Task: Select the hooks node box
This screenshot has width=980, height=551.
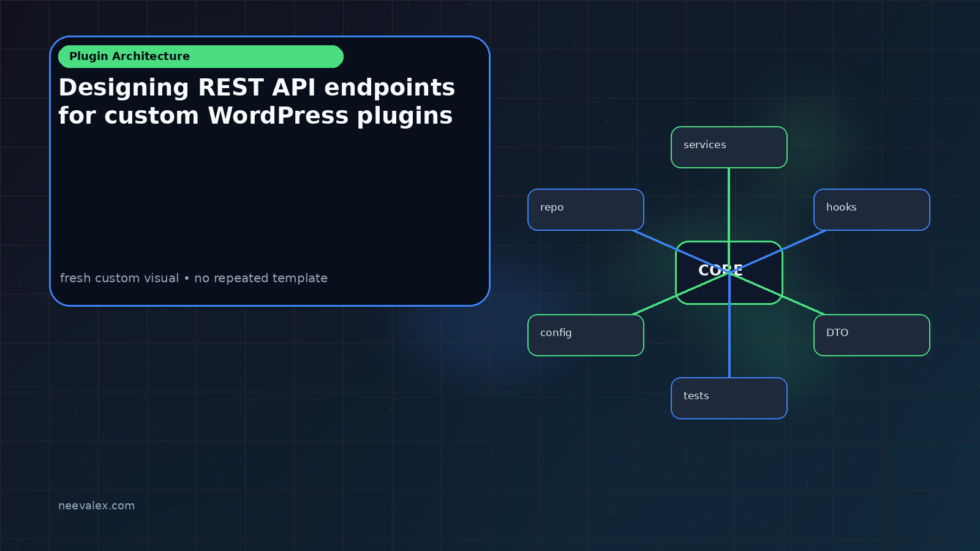Action: [x=872, y=209]
